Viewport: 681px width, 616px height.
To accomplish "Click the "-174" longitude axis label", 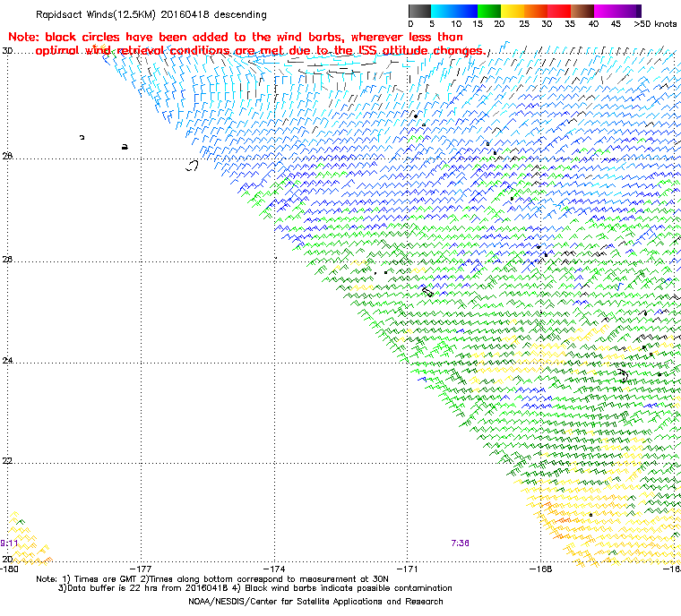I will (x=274, y=569).
